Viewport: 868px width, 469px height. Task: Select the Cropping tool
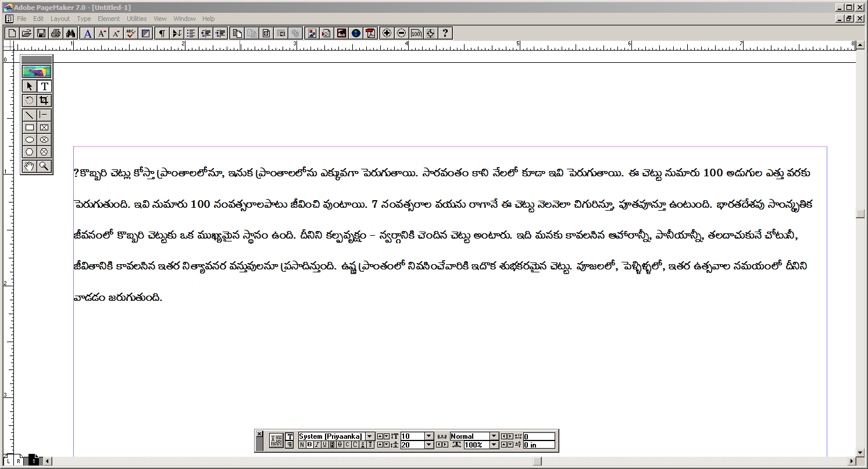(44, 100)
